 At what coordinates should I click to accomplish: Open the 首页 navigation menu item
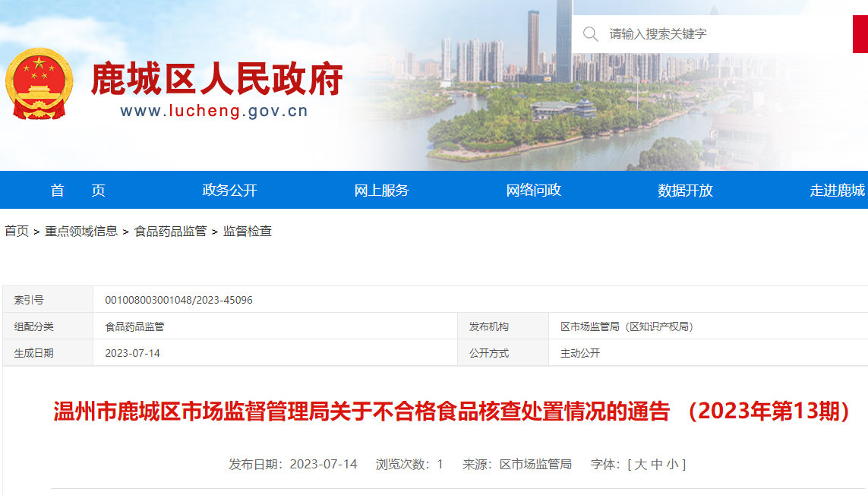pyautogui.click(x=77, y=191)
